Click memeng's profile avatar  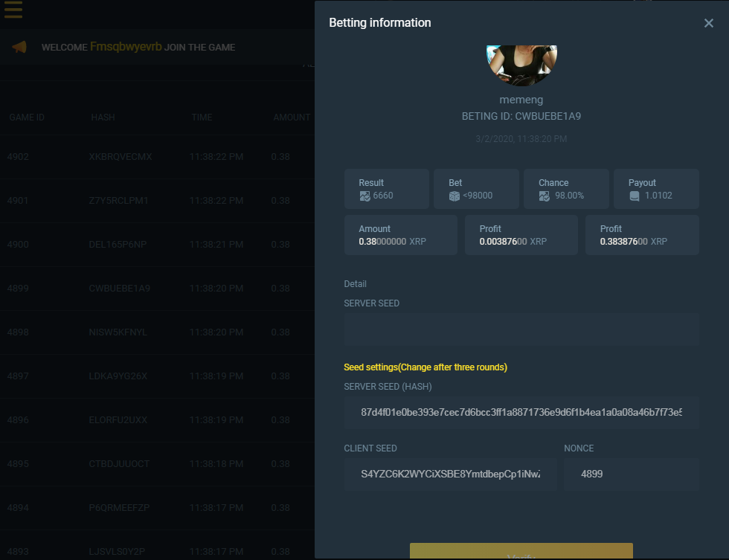pos(521,63)
